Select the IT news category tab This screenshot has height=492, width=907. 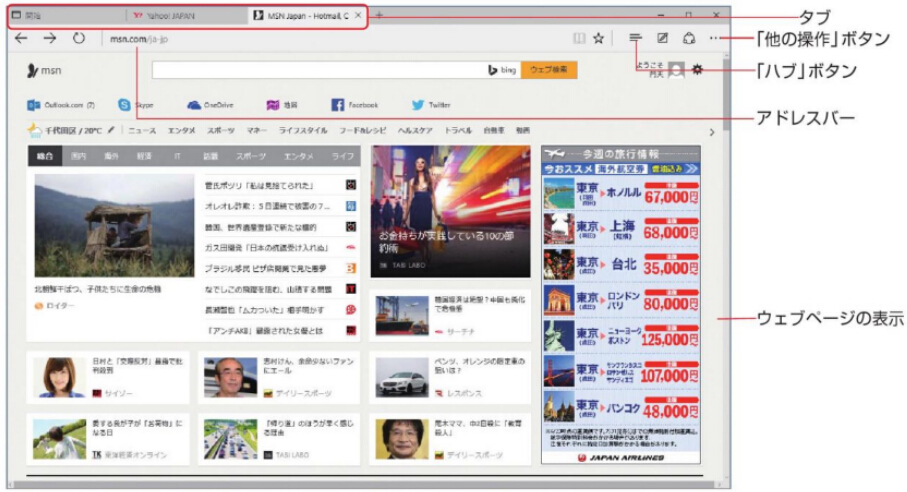pyautogui.click(x=178, y=156)
